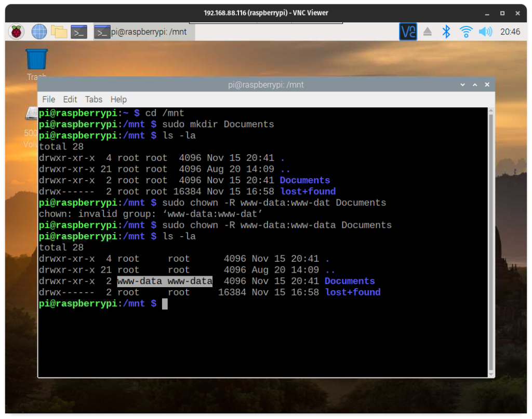
Task: Open the Help menu in terminal
Action: point(118,99)
